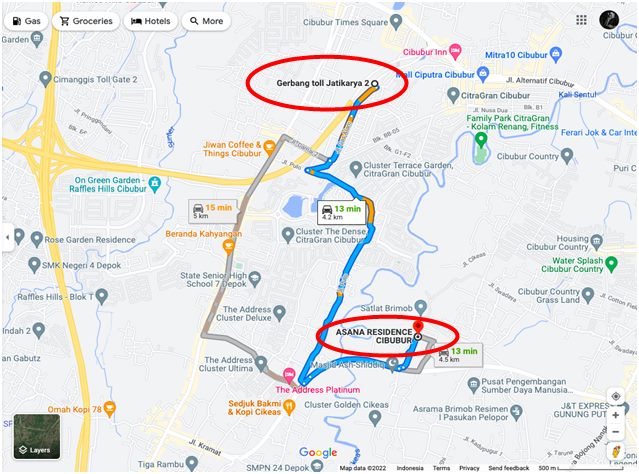
Task: Open the Layers map type thumbnail
Action: click(37, 436)
